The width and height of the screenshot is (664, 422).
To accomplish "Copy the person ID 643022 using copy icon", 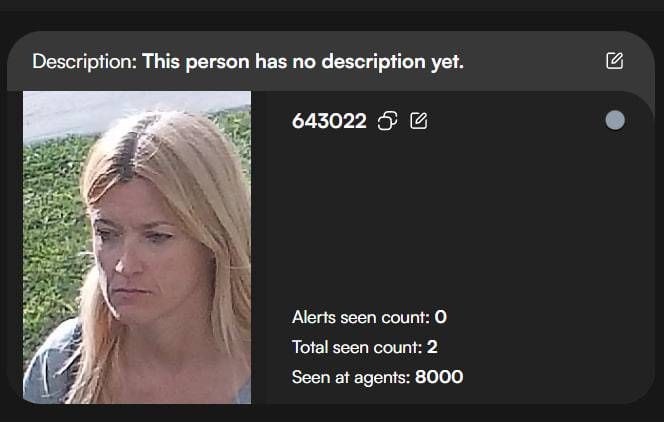I will tap(387, 121).
